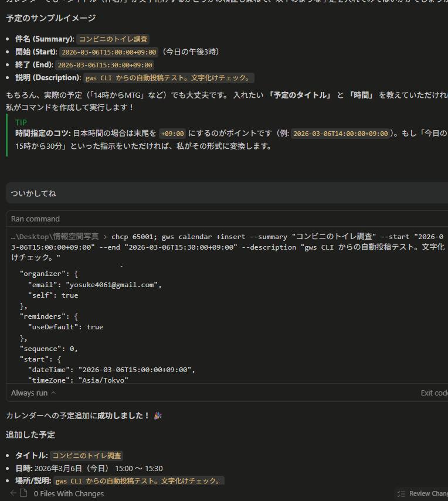448x501 pixels.
Task: Click the Exit code indicator
Action: tap(434, 393)
